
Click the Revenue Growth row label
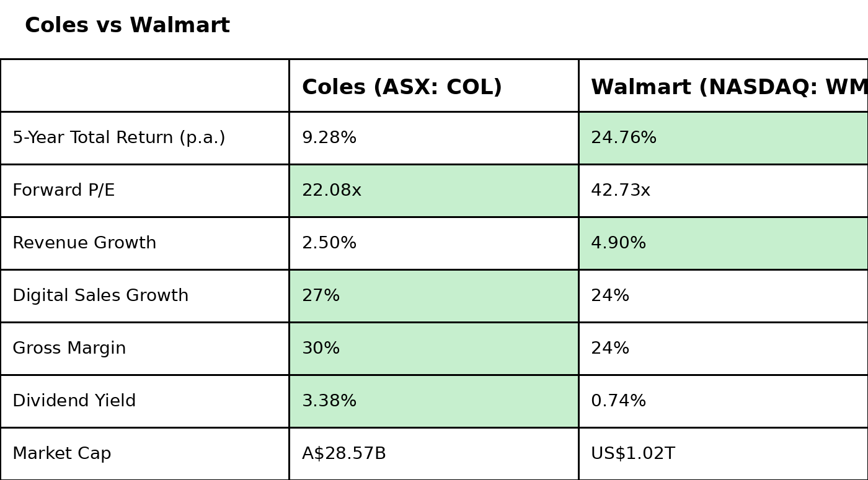(x=84, y=243)
